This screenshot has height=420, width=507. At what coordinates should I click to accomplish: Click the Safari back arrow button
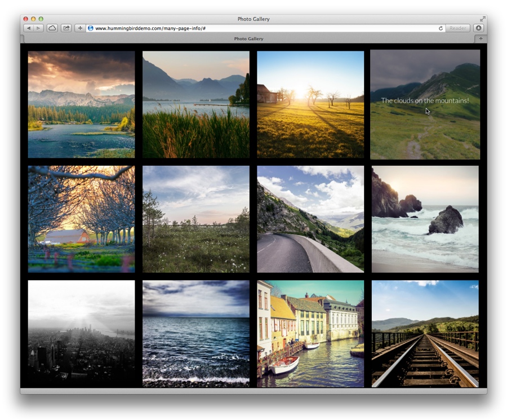(29, 28)
